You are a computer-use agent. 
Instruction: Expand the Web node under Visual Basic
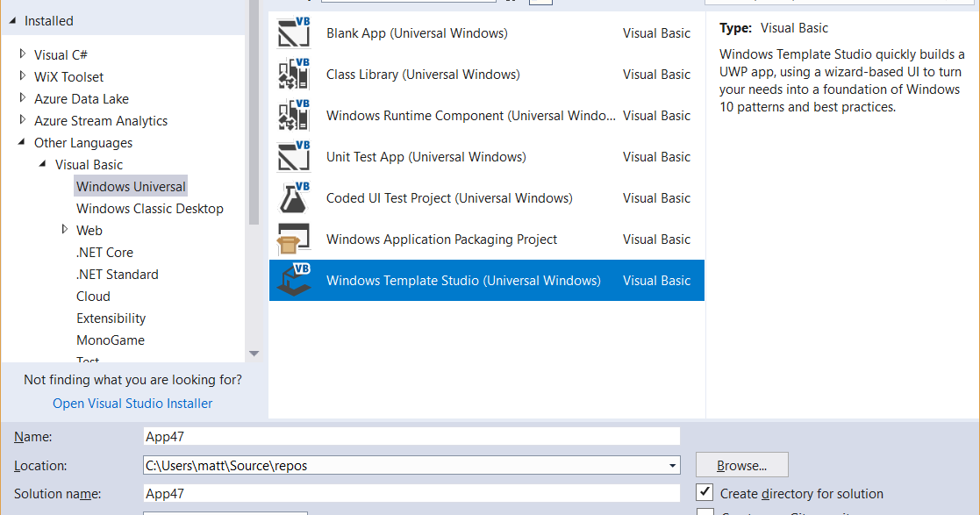(65, 230)
